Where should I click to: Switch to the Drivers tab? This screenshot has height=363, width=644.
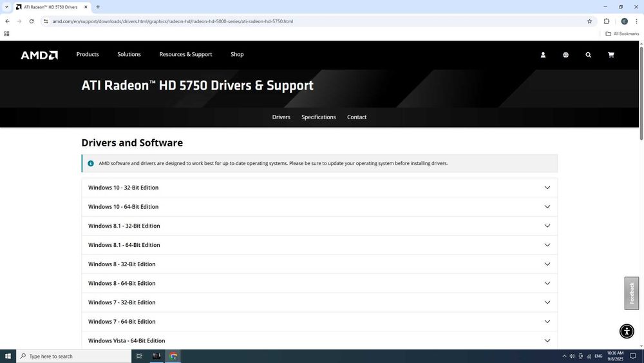(x=281, y=117)
